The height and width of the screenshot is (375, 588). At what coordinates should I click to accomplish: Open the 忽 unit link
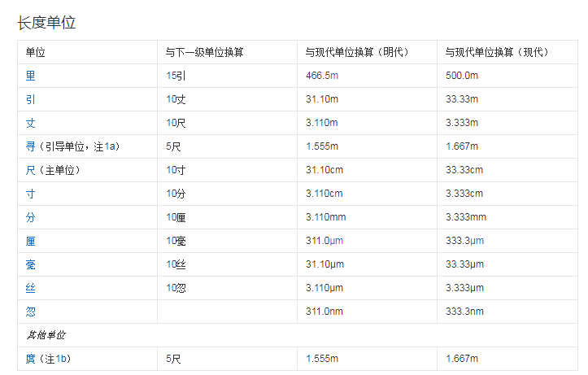[x=31, y=312]
